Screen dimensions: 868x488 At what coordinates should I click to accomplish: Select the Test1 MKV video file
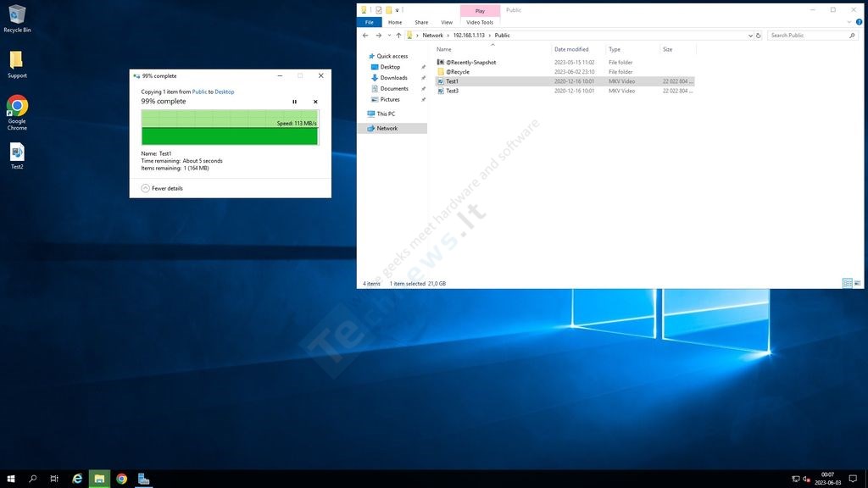(565, 81)
